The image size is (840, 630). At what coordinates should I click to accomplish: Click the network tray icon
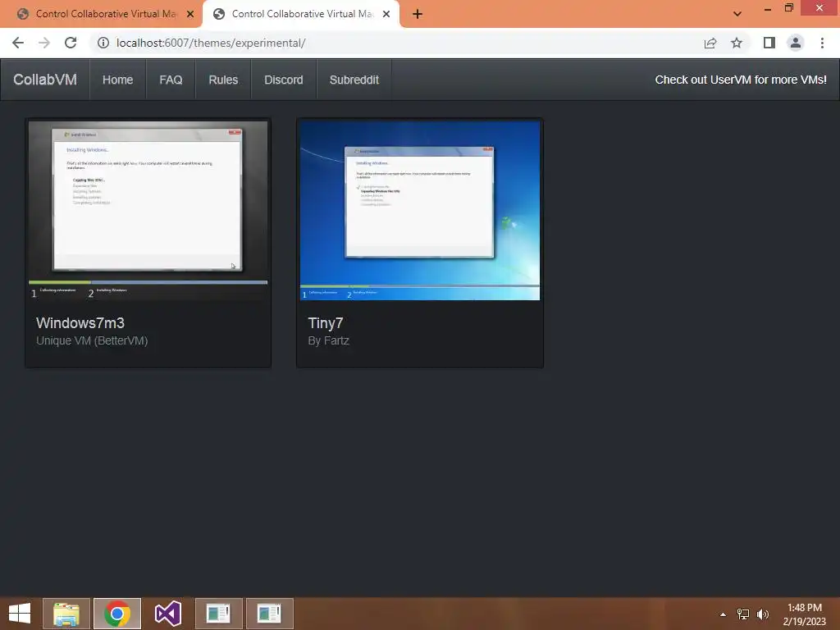click(x=743, y=614)
